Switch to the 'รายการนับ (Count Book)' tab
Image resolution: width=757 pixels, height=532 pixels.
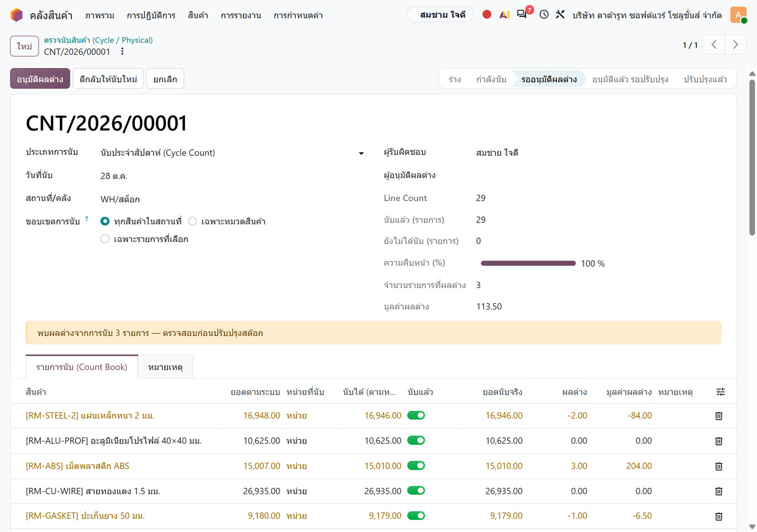pyautogui.click(x=81, y=367)
